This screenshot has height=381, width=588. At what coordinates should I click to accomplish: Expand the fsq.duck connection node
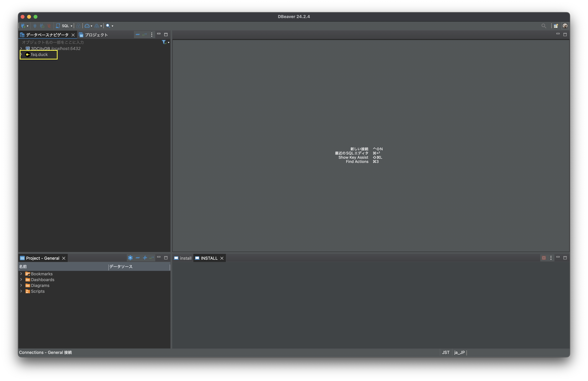point(21,54)
